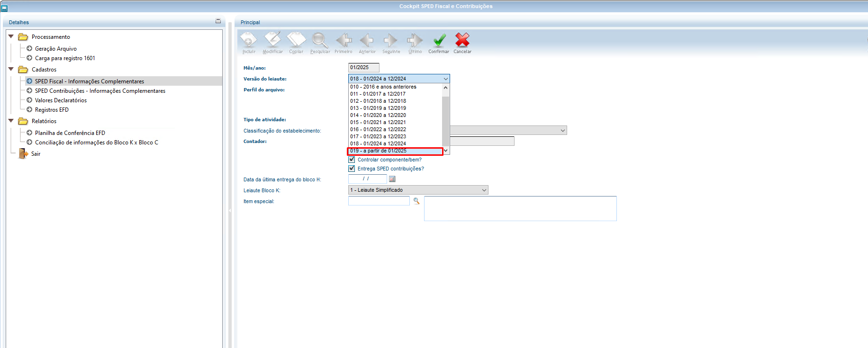
Task: Go to Seguinte record
Action: coord(391,40)
